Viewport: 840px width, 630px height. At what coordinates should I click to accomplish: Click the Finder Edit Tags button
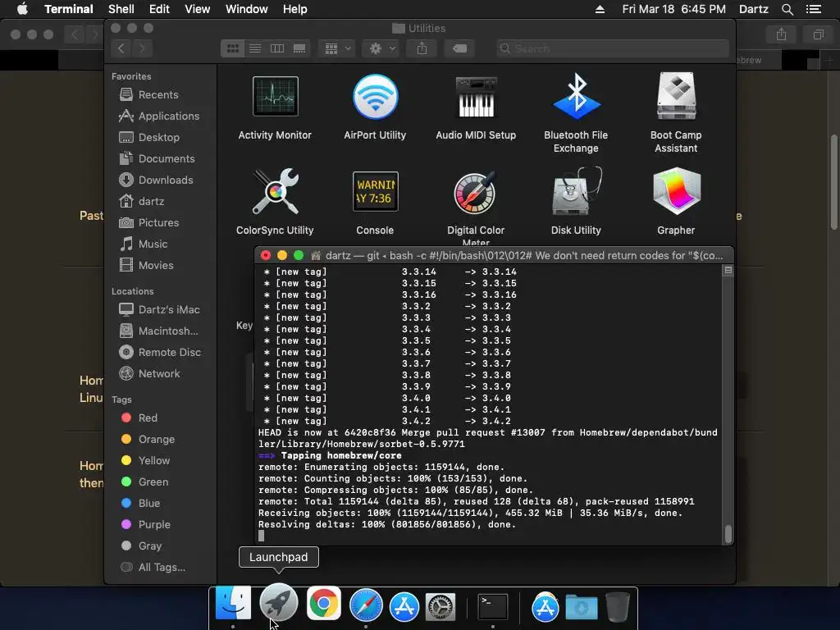tap(459, 48)
